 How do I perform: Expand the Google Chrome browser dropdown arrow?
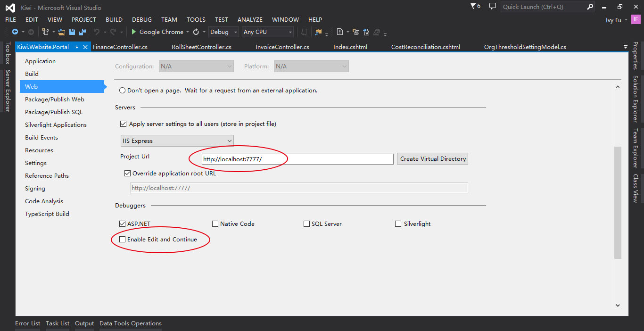(188, 32)
